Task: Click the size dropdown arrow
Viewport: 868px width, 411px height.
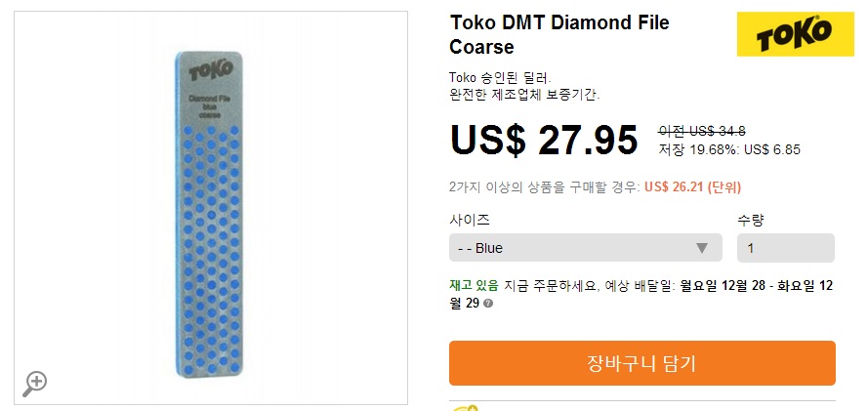Action: point(701,248)
